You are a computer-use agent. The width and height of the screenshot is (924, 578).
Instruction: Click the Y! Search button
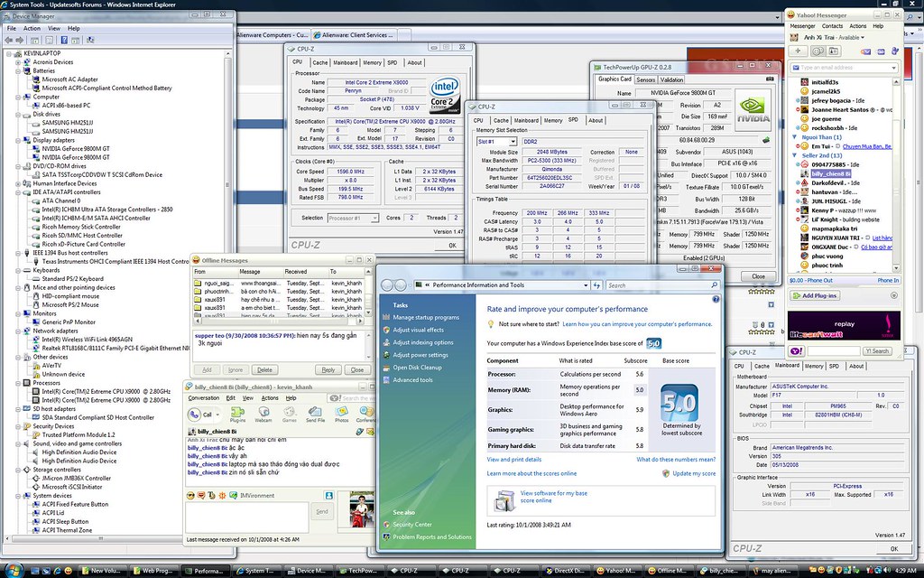coord(876,351)
